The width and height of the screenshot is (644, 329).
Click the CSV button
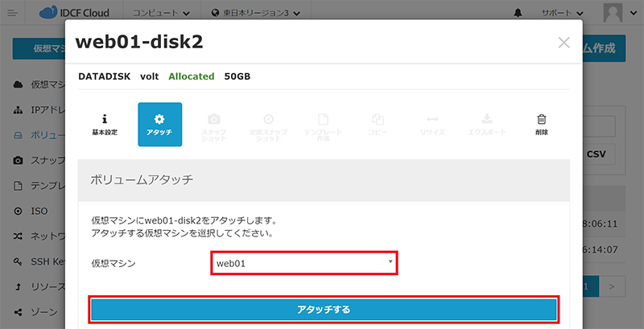596,154
